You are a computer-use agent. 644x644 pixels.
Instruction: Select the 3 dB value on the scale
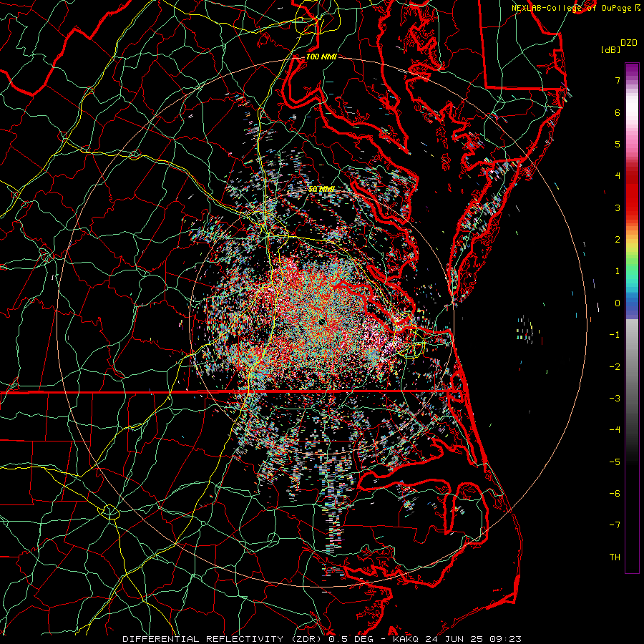pos(618,208)
